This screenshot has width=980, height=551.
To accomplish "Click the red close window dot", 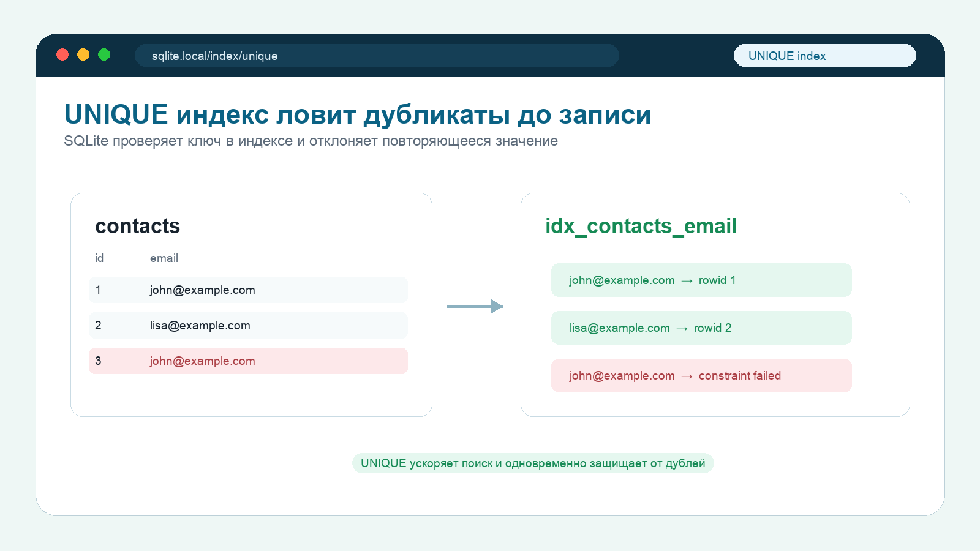I will [62, 54].
